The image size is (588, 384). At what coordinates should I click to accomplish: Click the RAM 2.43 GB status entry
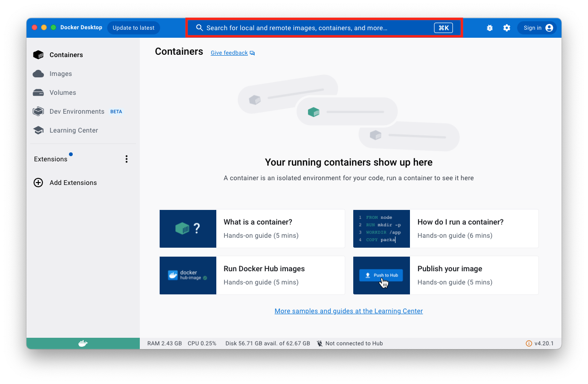tap(164, 343)
